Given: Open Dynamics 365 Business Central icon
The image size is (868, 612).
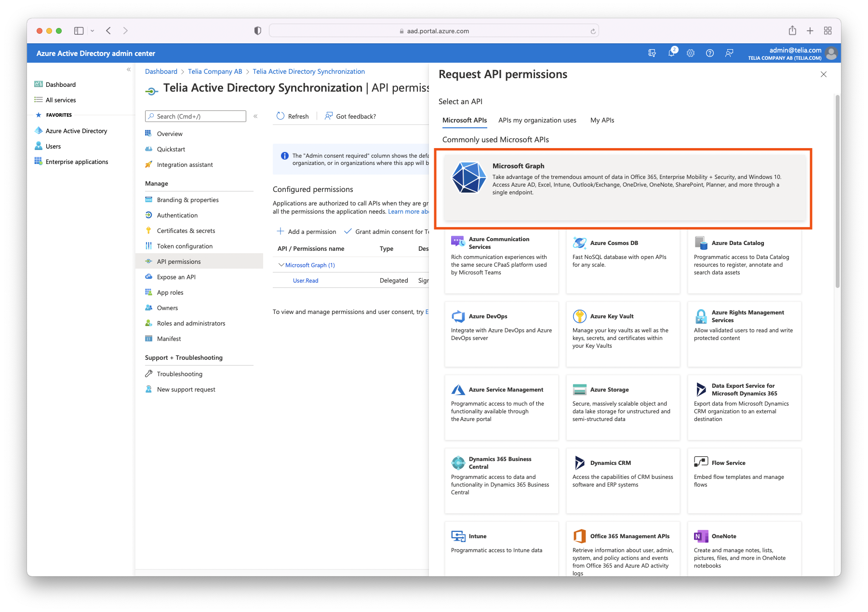Looking at the screenshot, I should tap(458, 462).
